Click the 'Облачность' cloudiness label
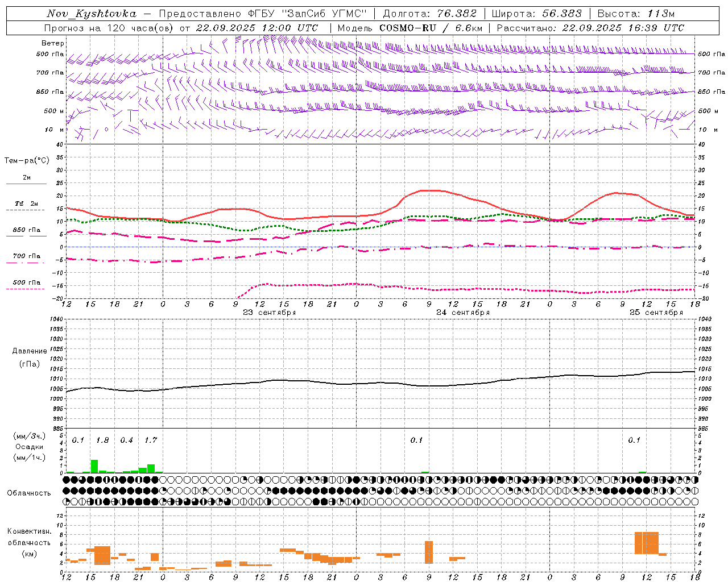The width and height of the screenshot is (728, 582). [x=29, y=493]
